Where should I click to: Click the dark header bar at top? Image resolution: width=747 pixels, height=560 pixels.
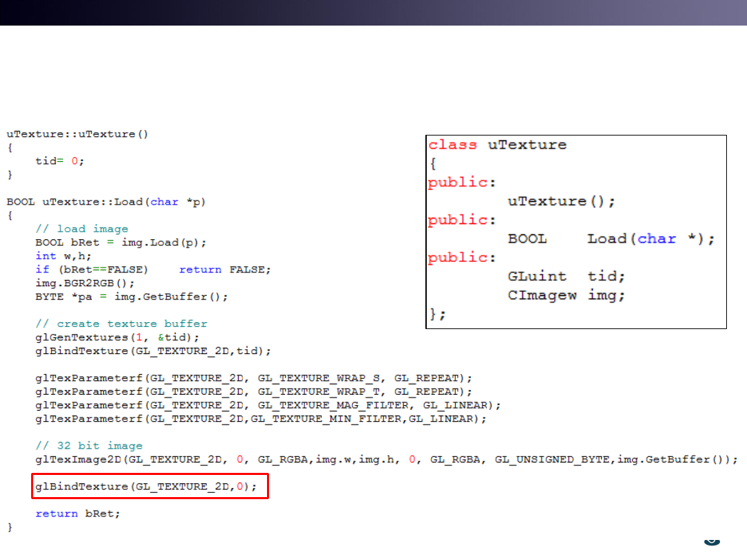pos(373,12)
